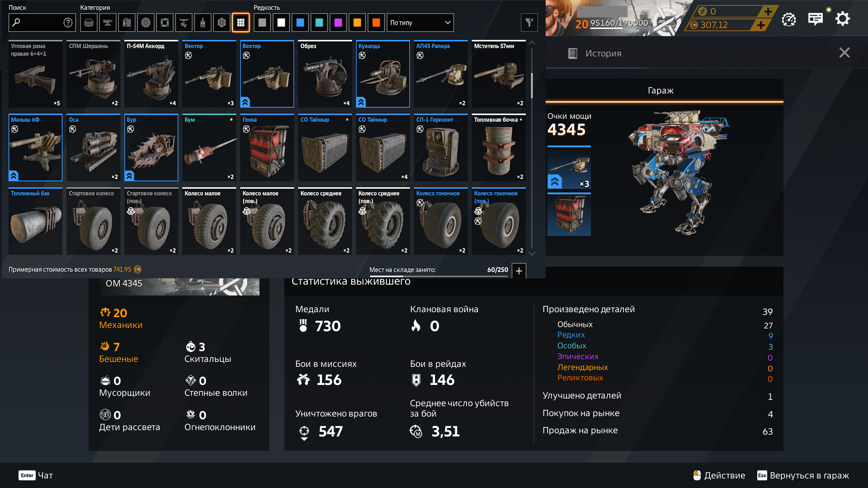Filter storage by wheels category icon
The image size is (868, 488).
[x=146, y=23]
